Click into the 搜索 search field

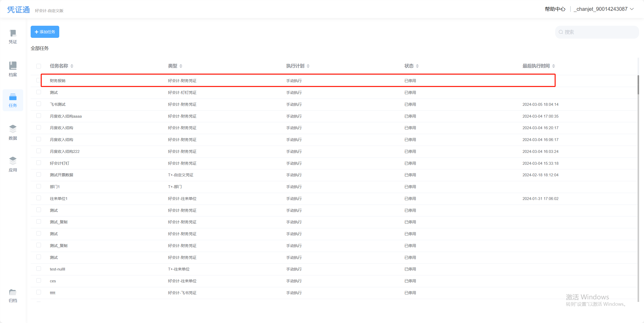coord(597,32)
